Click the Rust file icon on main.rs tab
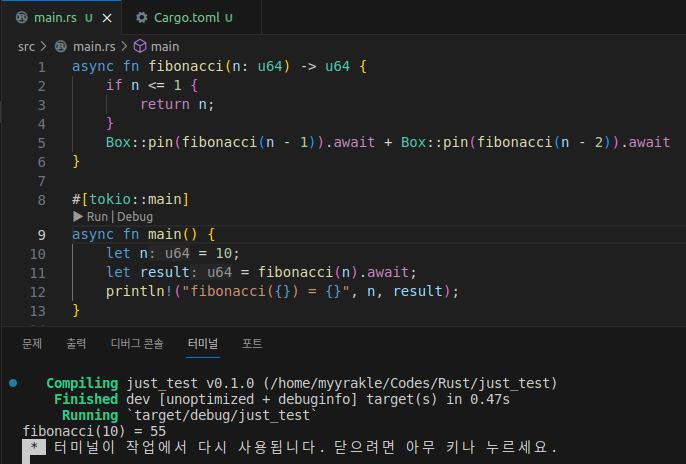This screenshot has height=464, width=686. [x=22, y=18]
